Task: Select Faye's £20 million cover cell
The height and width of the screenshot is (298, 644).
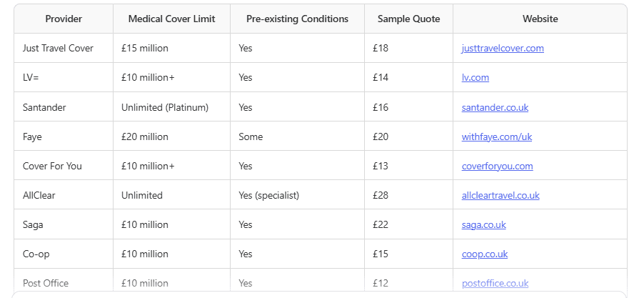Action: (x=145, y=136)
